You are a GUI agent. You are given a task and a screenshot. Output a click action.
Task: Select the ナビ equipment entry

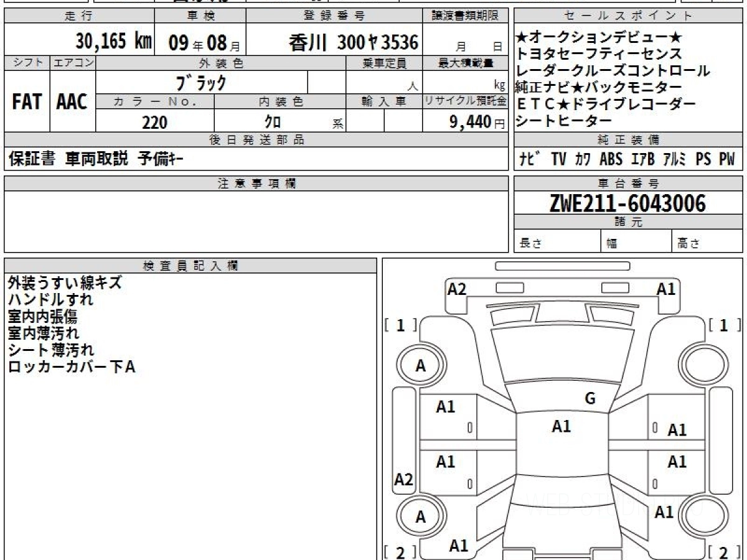(x=529, y=159)
